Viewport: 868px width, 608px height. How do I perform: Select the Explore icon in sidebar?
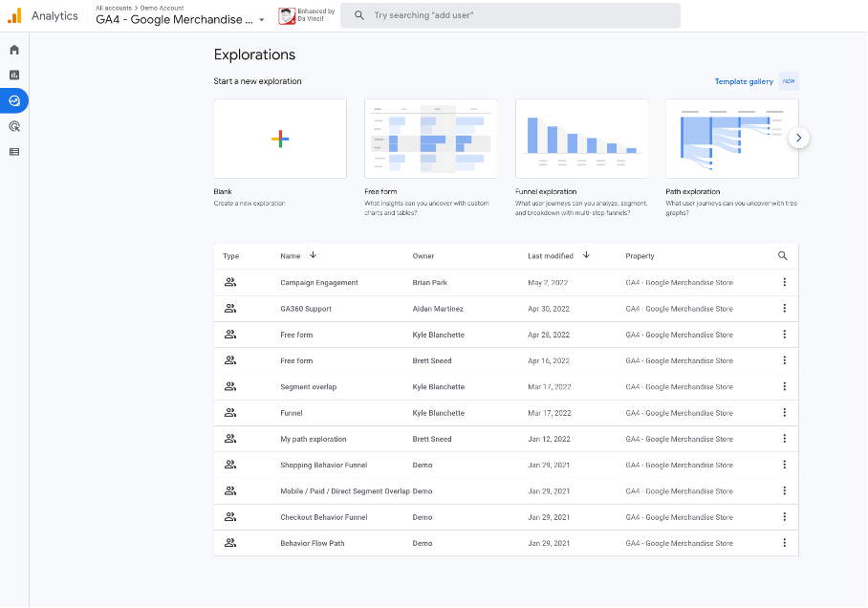[14, 100]
